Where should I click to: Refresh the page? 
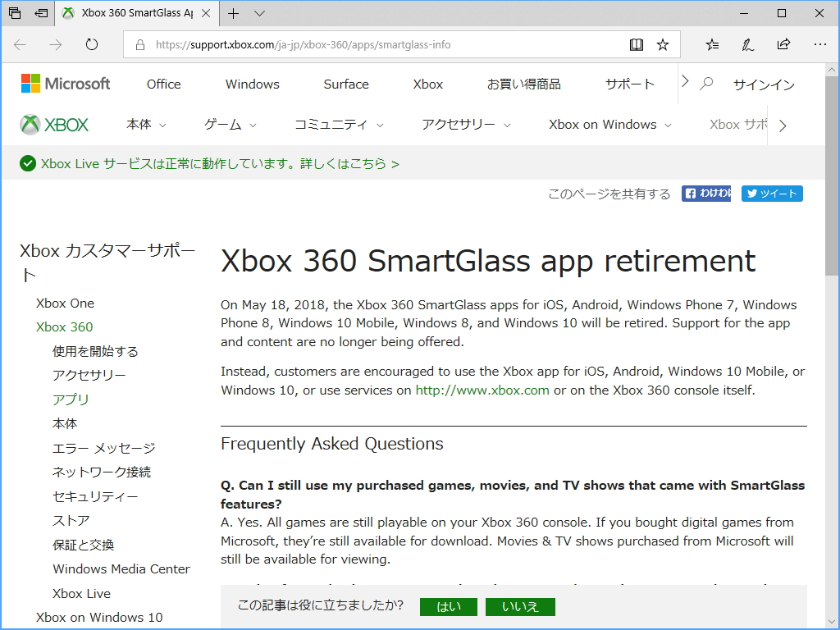(x=92, y=44)
